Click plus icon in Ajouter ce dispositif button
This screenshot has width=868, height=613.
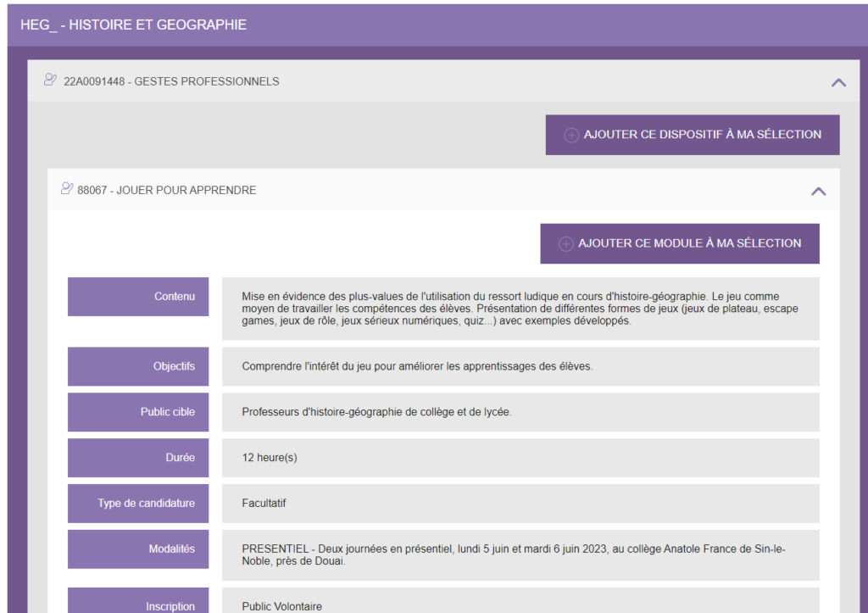(x=571, y=135)
